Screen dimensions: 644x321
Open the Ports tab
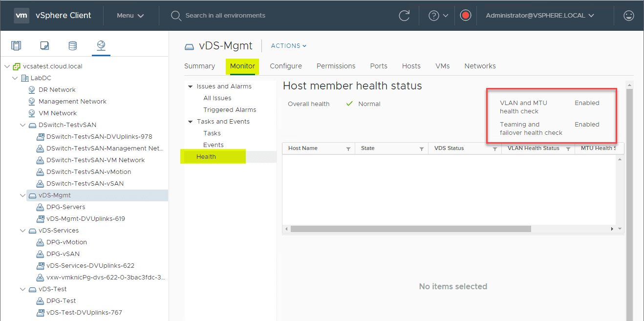[x=379, y=66]
